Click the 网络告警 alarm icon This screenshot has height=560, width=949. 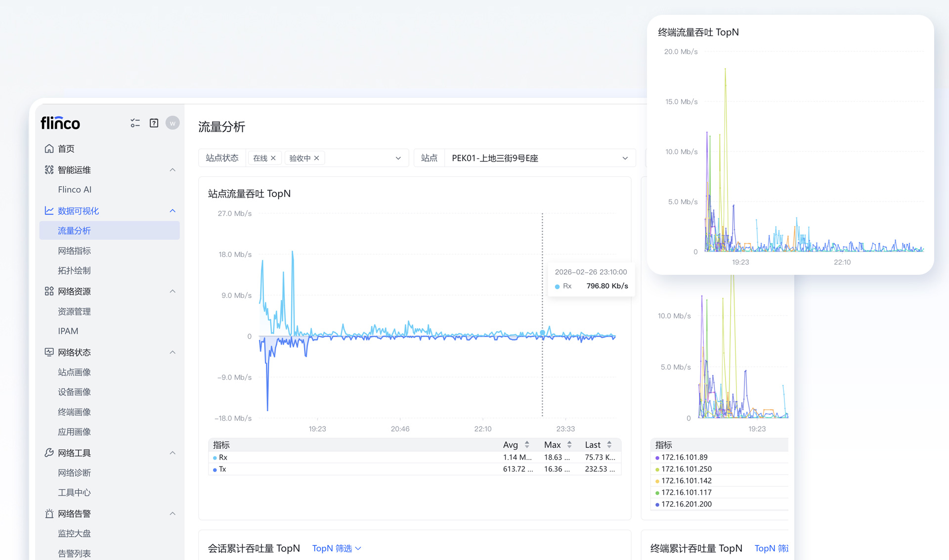(x=49, y=514)
